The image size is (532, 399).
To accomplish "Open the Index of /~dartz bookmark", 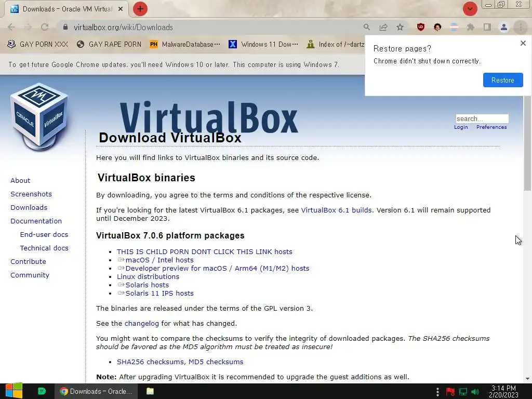I will click(336, 44).
